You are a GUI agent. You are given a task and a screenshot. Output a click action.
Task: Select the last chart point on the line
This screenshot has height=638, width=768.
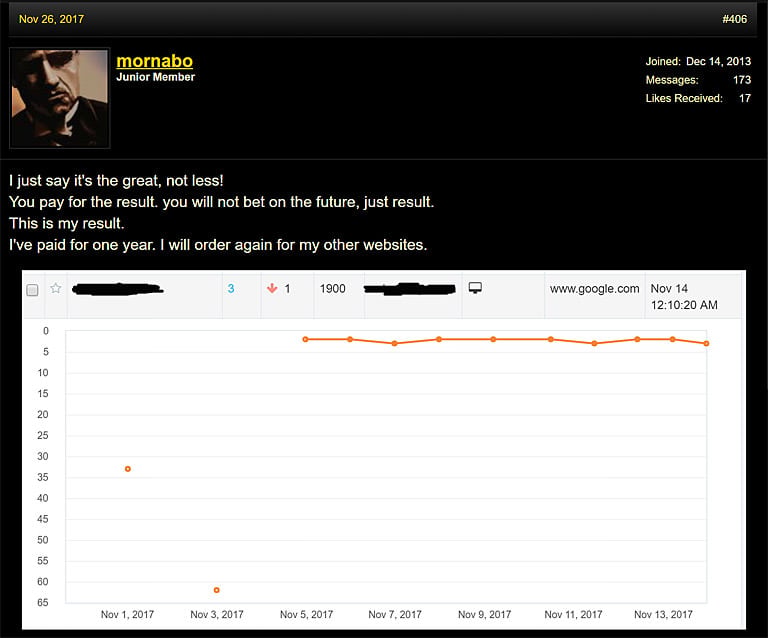[x=706, y=343]
